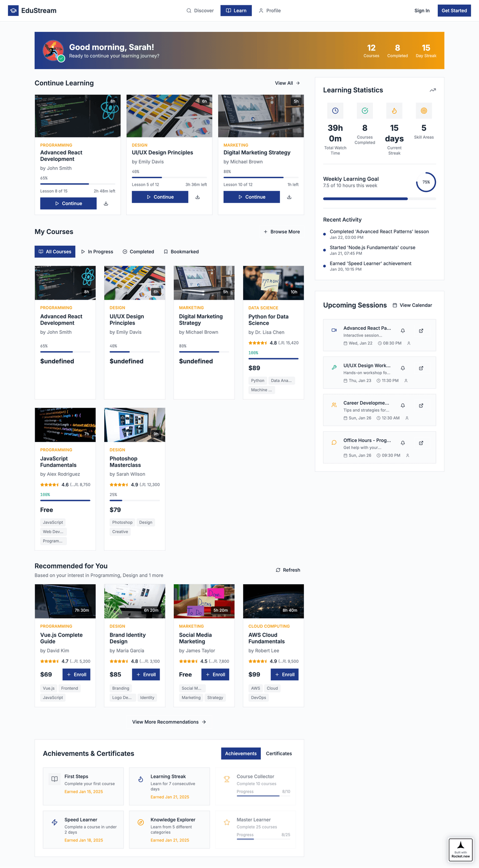Select the All Courses tab
This screenshot has width=479, height=868.
[x=55, y=252]
